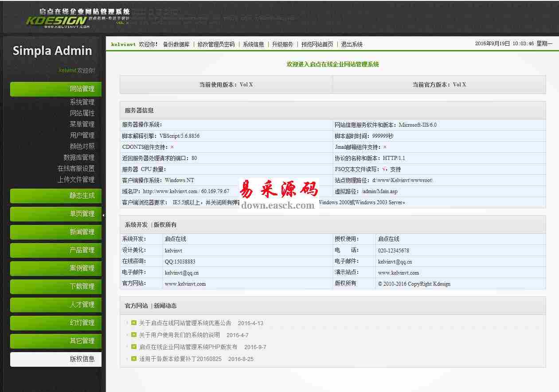The width and height of the screenshot is (559, 392).
Task: Click HTTP/1.1 protocol version value
Action: click(394, 158)
